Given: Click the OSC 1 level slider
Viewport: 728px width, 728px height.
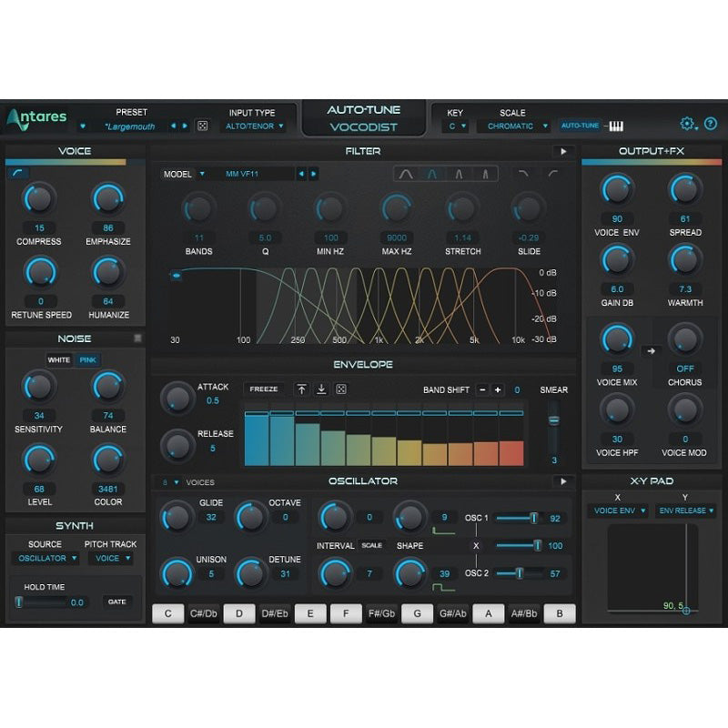Looking at the screenshot, I should 519,518.
